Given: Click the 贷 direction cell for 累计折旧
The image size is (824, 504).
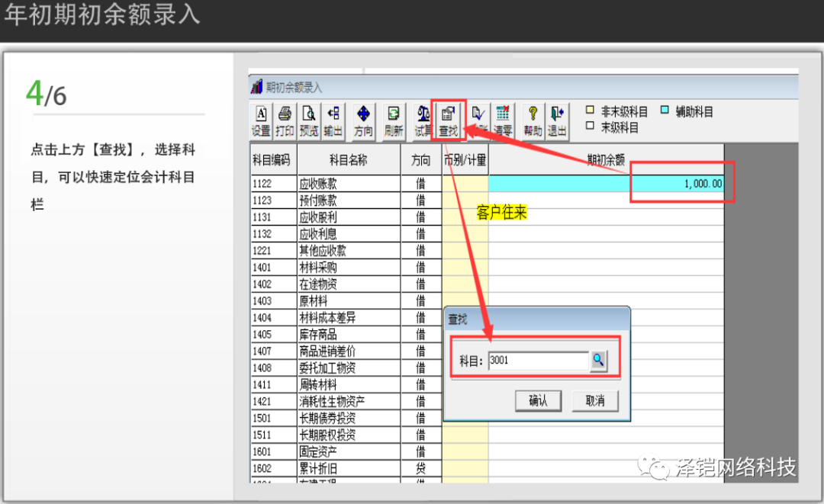Looking at the screenshot, I should [421, 470].
